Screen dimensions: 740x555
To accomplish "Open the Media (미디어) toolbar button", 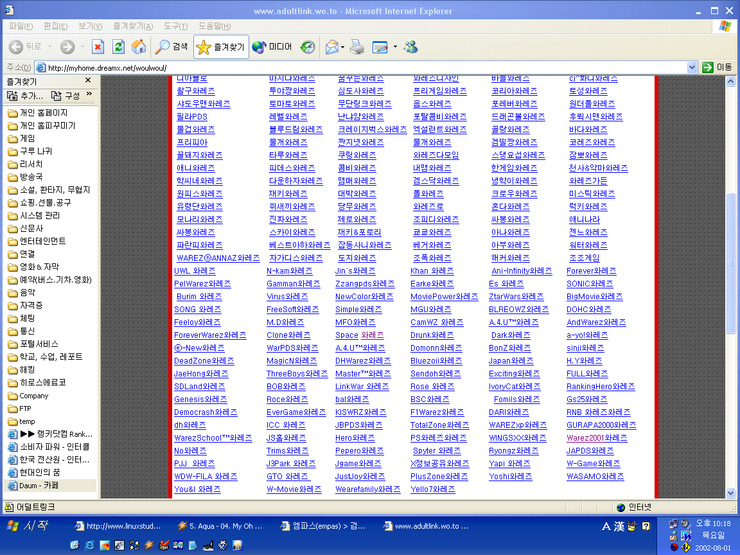I will coord(272,47).
